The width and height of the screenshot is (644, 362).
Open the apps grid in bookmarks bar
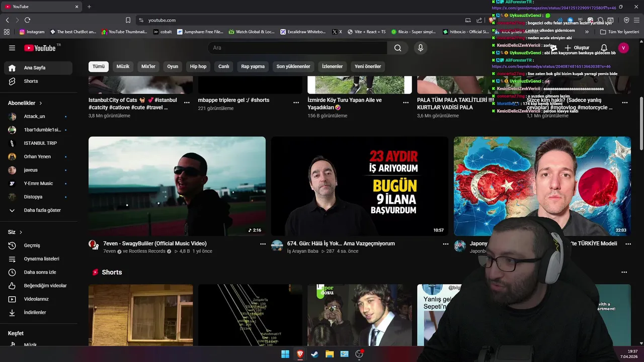pyautogui.click(x=7, y=32)
